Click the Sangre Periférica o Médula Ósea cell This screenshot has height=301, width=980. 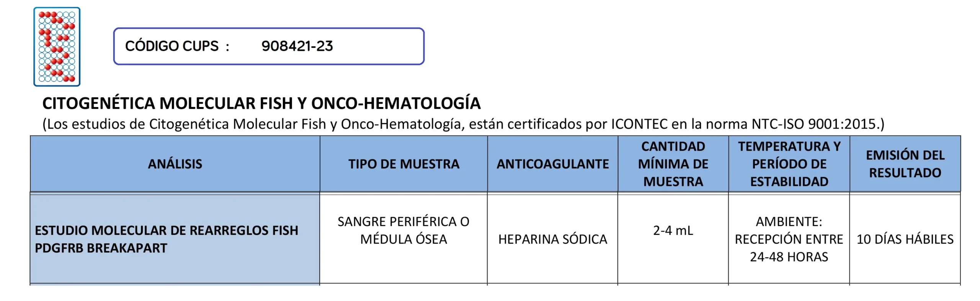tap(403, 231)
